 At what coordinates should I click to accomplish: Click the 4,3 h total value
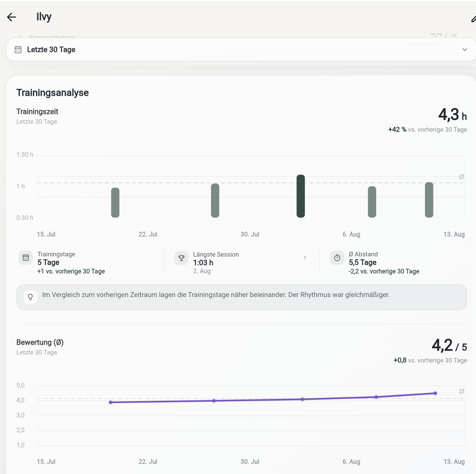coord(452,114)
